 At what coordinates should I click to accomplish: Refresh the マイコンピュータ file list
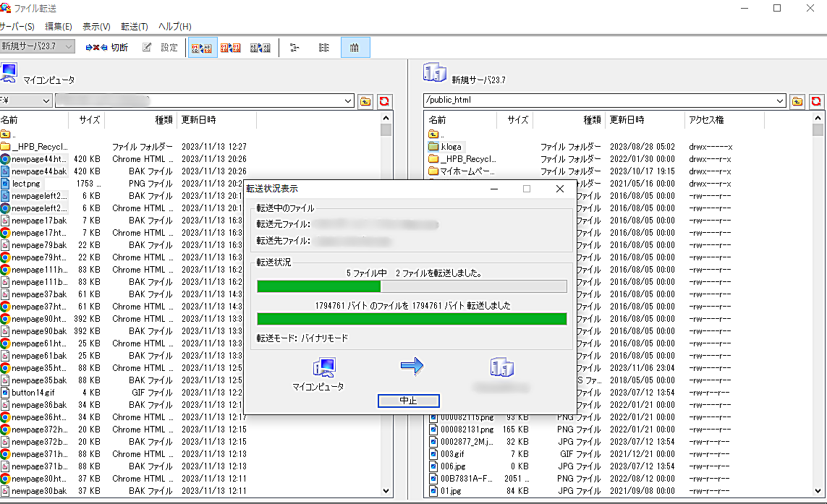point(384,101)
